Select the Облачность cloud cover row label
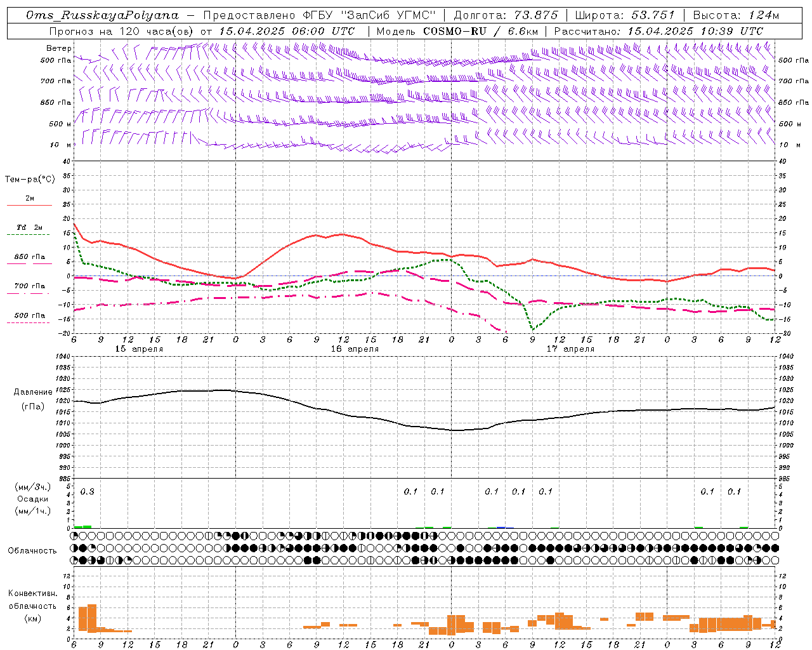Viewport: 812px width, 650px height. click(x=32, y=551)
